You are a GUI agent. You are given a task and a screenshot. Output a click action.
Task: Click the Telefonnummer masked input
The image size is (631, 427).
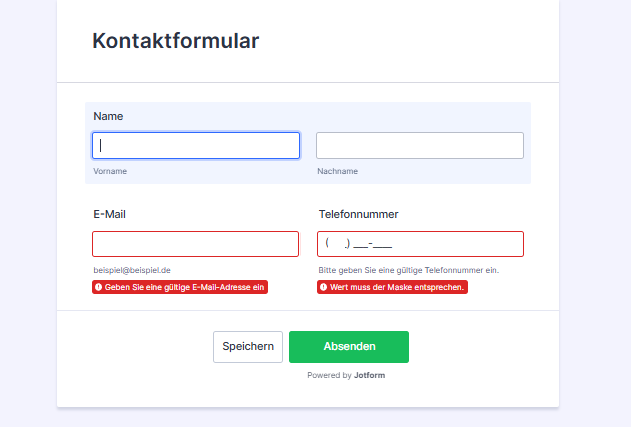pyautogui.click(x=420, y=244)
